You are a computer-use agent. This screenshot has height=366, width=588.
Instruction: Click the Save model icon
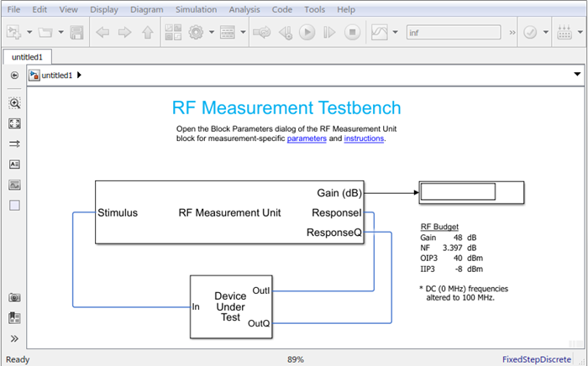coord(77,33)
